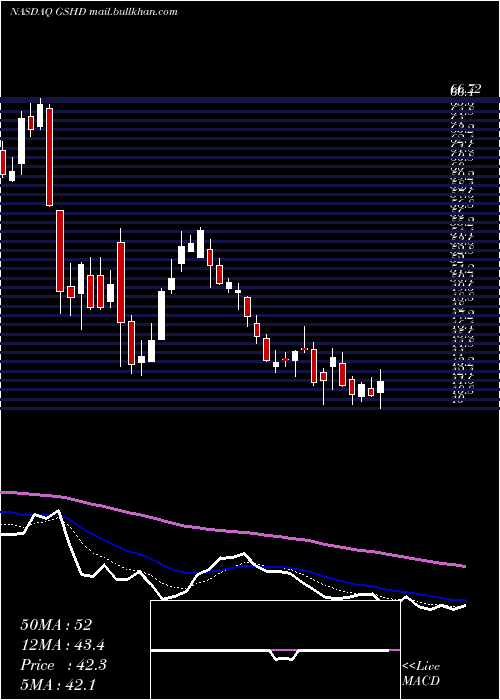Click the last white candlestick on the right
Viewport: 500px width, 700px height.
coord(380,387)
